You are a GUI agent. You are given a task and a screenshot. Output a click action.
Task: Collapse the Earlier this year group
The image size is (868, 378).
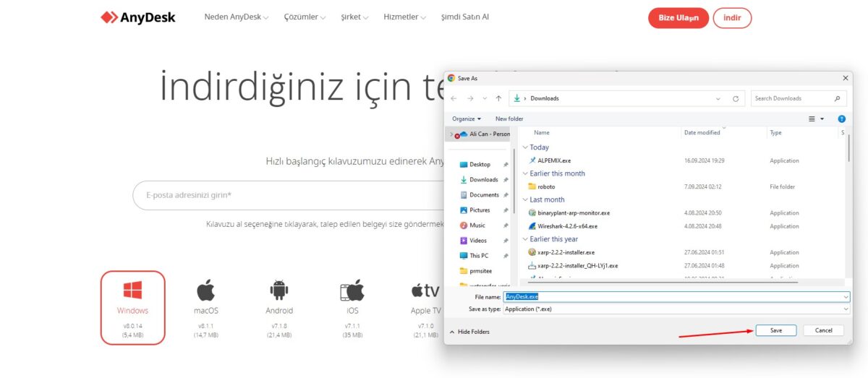525,239
